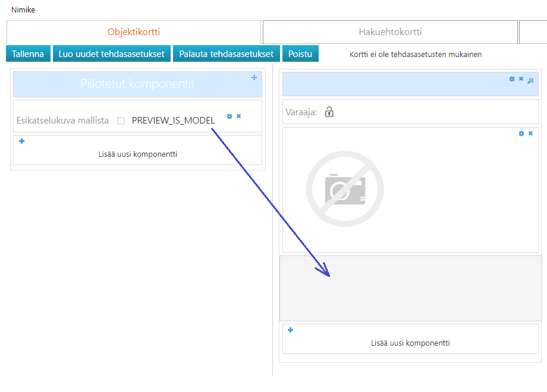Screen dimensions: 547x392
Task: Open settings gear in right blue header
Action: [x=512, y=79]
